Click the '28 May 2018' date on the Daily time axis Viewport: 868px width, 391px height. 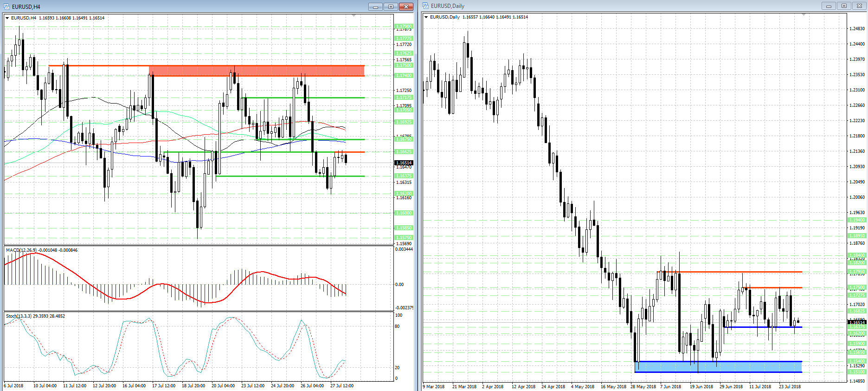643,387
